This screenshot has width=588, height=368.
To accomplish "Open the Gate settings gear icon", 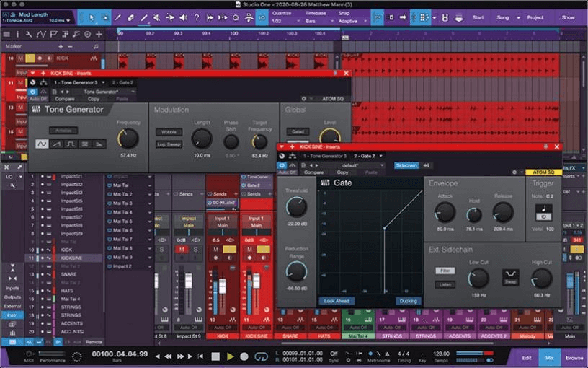I will (x=514, y=172).
